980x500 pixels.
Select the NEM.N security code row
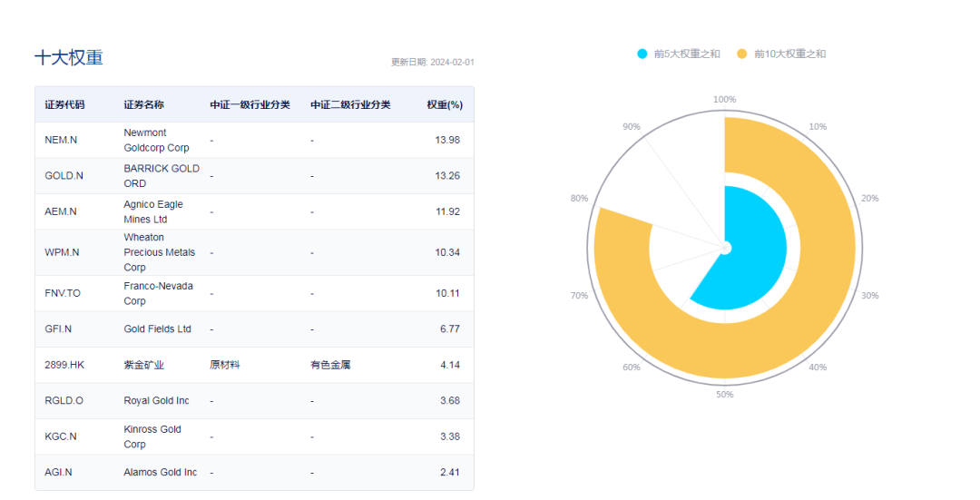click(x=254, y=140)
